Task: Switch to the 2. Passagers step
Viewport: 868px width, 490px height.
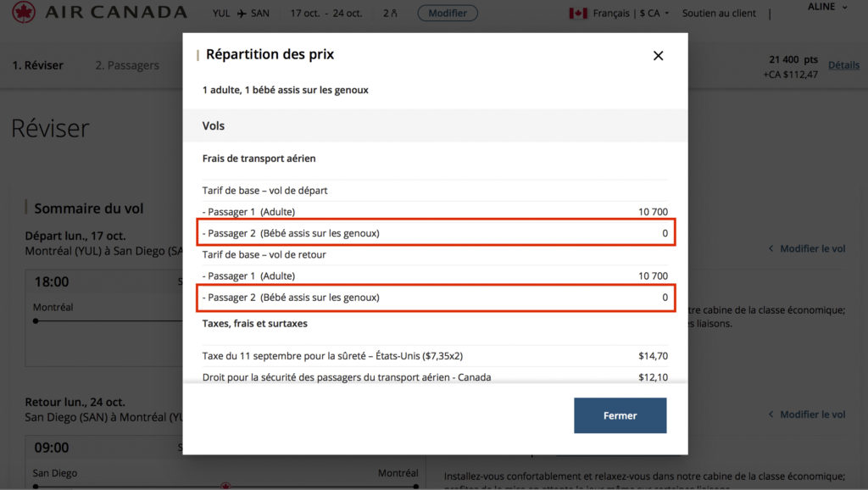Action: pos(127,65)
